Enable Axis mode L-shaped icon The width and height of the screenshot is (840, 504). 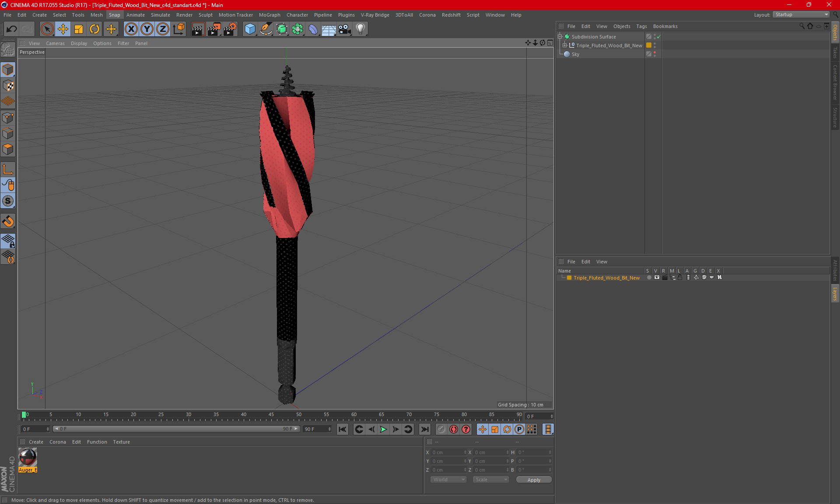(x=8, y=169)
